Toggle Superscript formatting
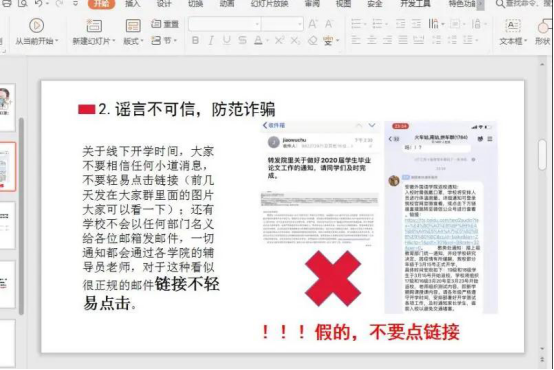The image size is (554, 370). pyautogui.click(x=279, y=40)
